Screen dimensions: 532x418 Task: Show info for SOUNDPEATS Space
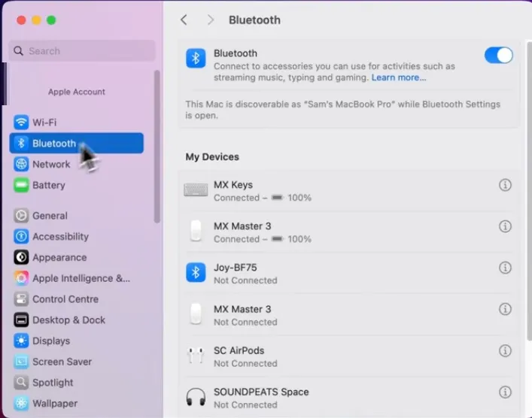tap(505, 392)
